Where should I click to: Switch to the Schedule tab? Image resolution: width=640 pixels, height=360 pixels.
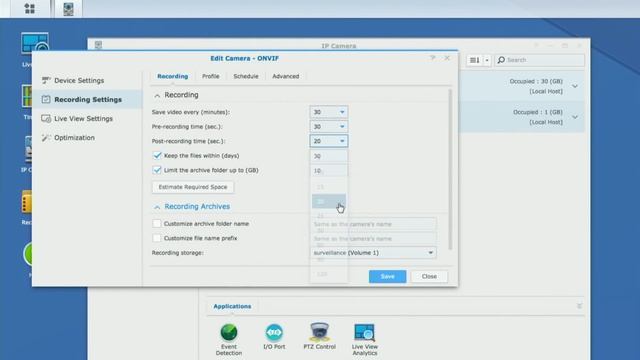coord(246,76)
